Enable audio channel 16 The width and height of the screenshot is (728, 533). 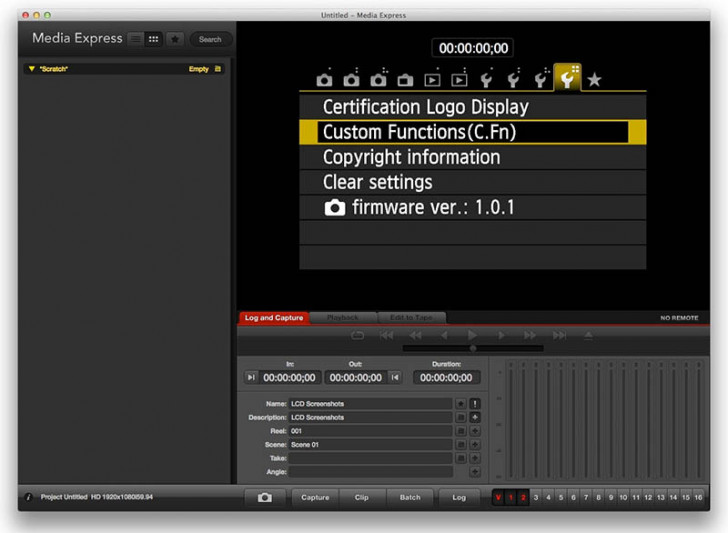[698, 497]
